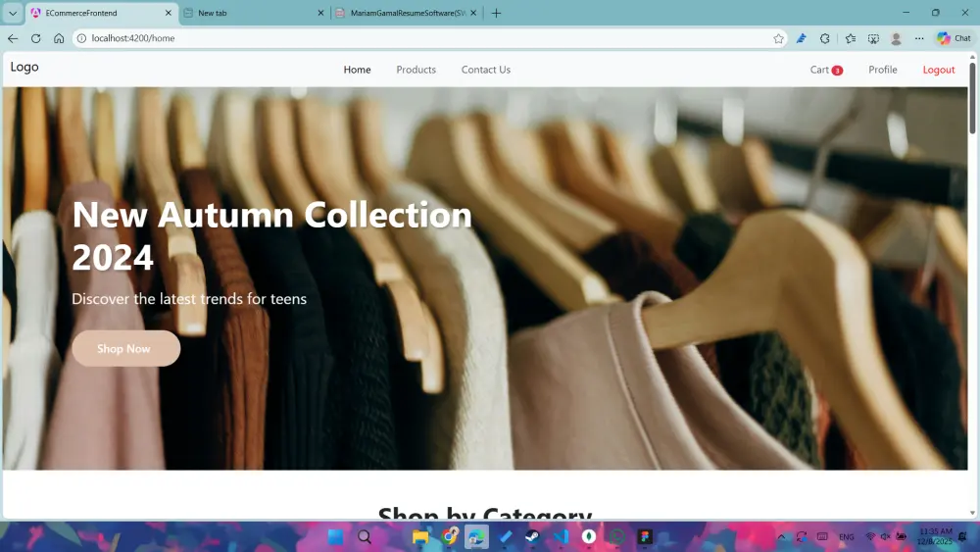The height and width of the screenshot is (552, 980).
Task: Open Google Chrome from the taskbar
Action: 449,536
